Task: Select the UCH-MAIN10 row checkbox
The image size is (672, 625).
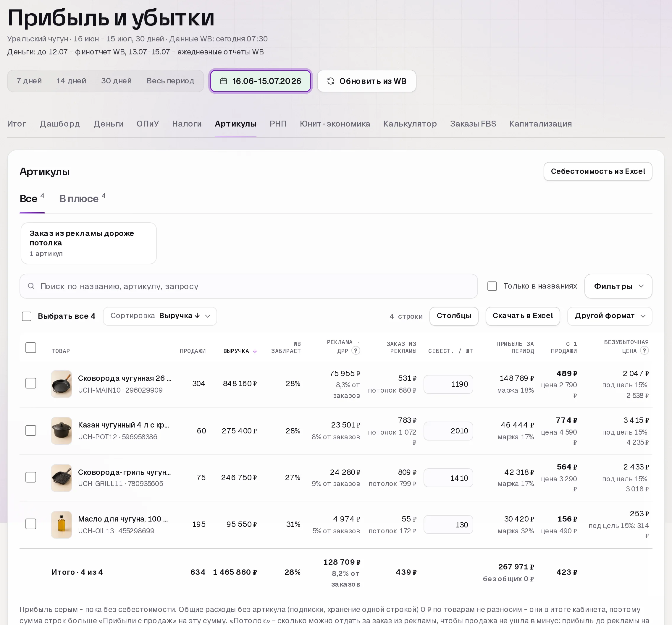Action: 31,383
